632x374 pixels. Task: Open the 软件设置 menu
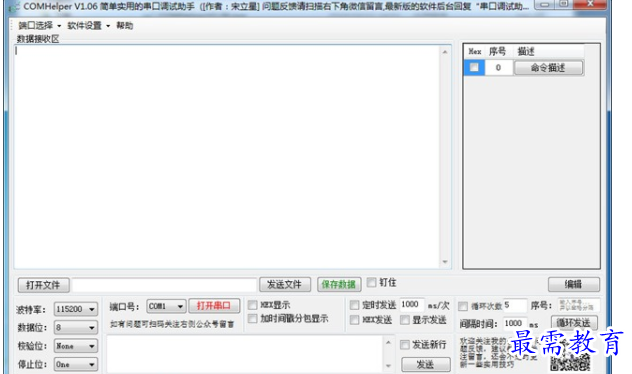point(88,25)
